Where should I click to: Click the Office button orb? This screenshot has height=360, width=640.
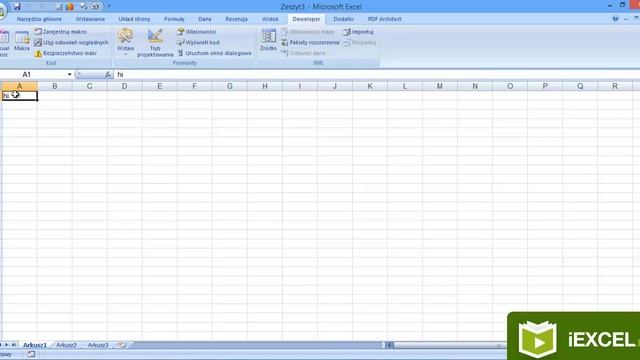click(2, 11)
